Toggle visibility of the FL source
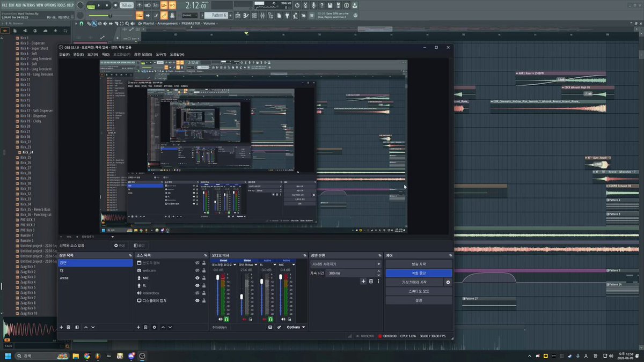644x362 pixels. pyautogui.click(x=197, y=285)
